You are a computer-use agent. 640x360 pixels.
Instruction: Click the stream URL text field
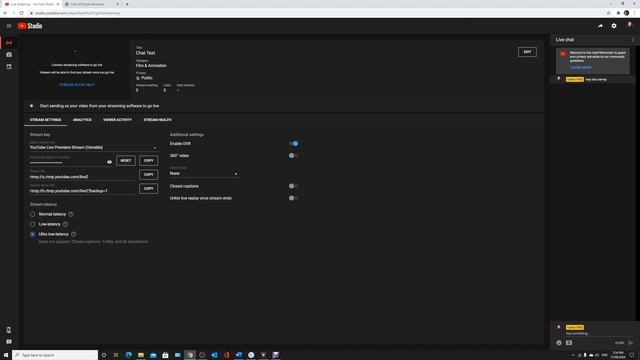point(83,175)
